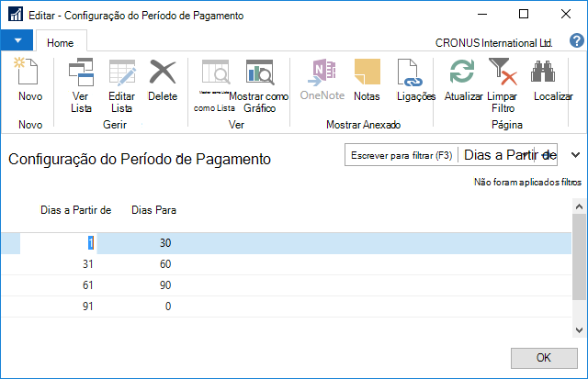Select the cell with value 61
Viewport: 588px width, 379px height.
tap(88, 285)
